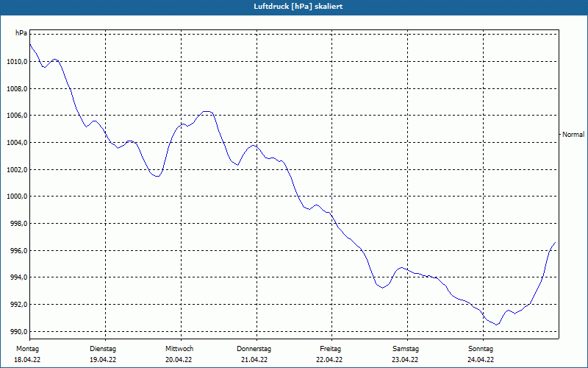Click the date 24.04.22
Screen dimensions: 588x368
[481, 360]
